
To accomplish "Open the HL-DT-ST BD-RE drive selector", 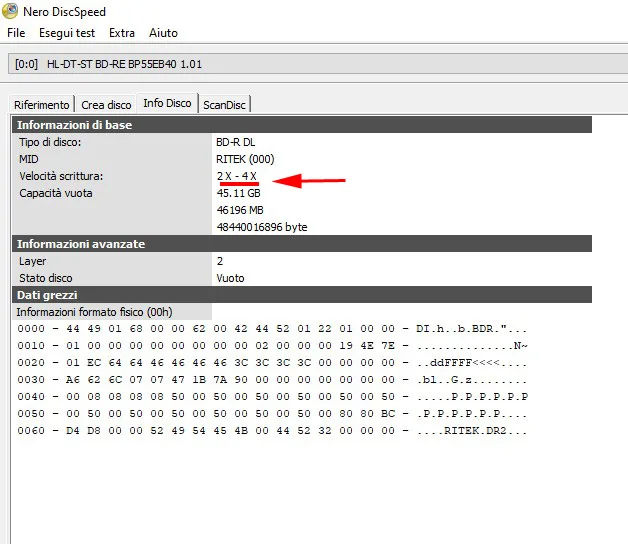I will (318, 64).
